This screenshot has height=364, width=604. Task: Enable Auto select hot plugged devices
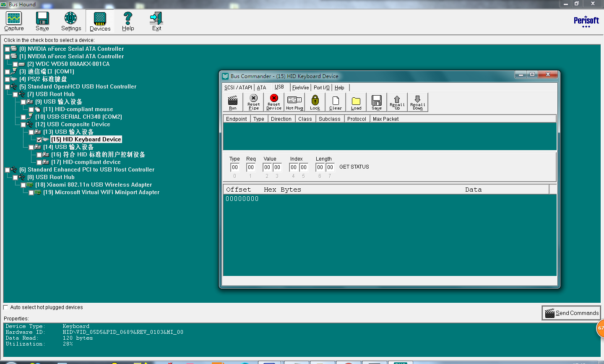point(6,307)
